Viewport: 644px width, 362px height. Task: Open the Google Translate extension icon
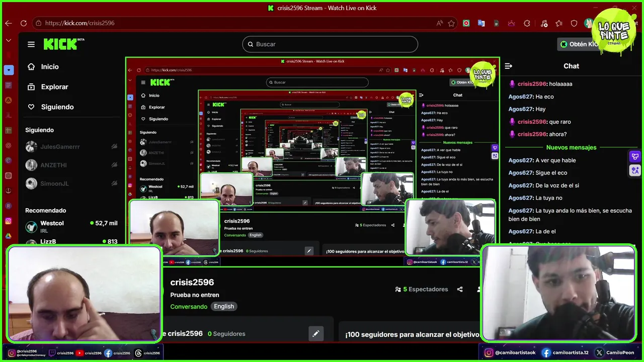(x=481, y=23)
